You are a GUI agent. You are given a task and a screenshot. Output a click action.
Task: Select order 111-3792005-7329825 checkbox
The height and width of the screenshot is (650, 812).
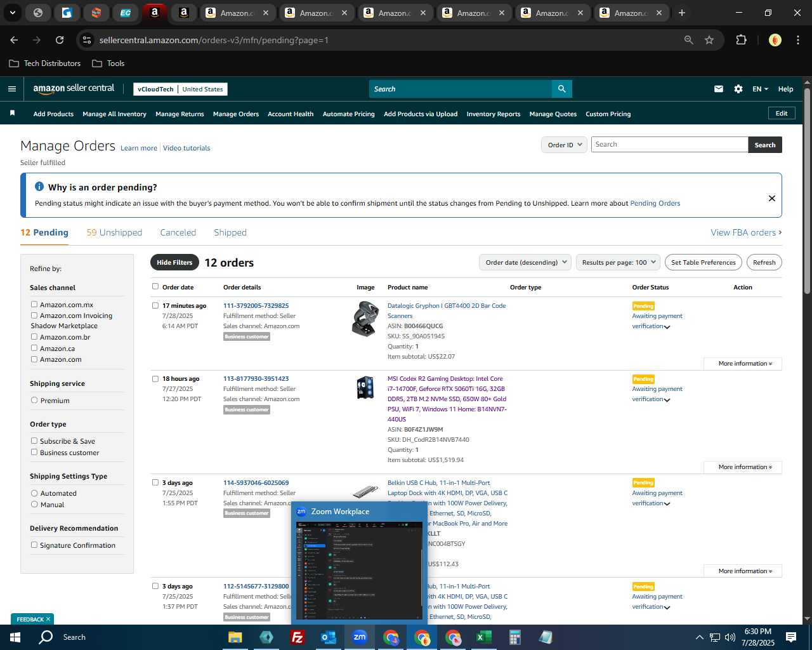(x=155, y=305)
